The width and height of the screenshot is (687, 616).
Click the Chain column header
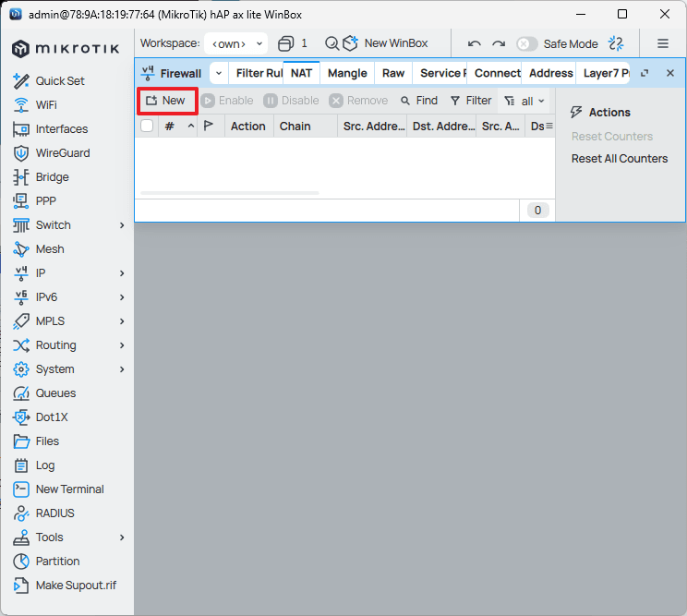point(295,127)
